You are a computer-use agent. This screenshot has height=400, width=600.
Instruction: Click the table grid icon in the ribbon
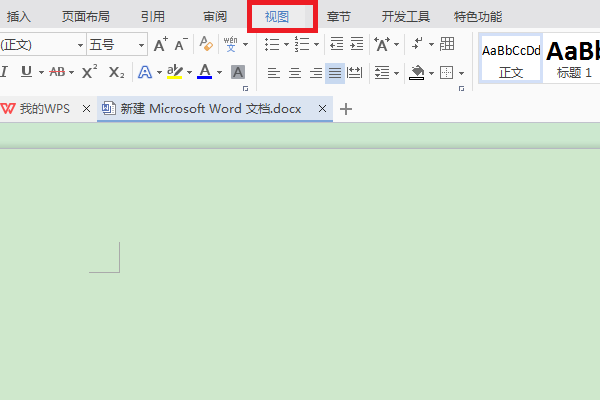pos(447,44)
